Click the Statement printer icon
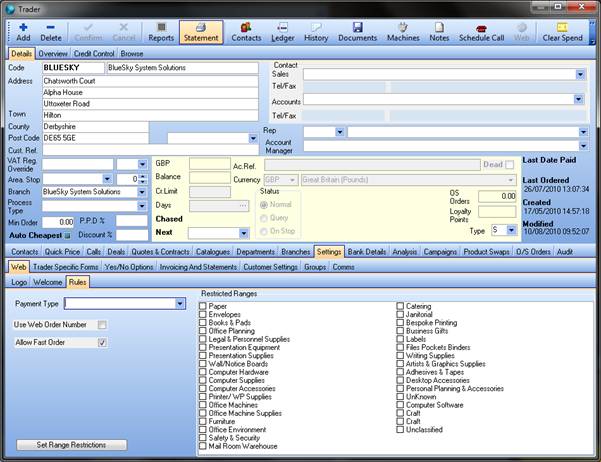The image size is (601, 462). (201, 27)
